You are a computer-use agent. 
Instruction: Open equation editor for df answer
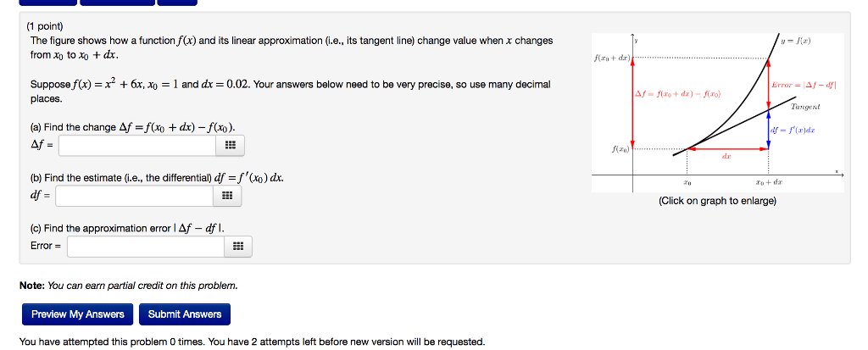226,197
